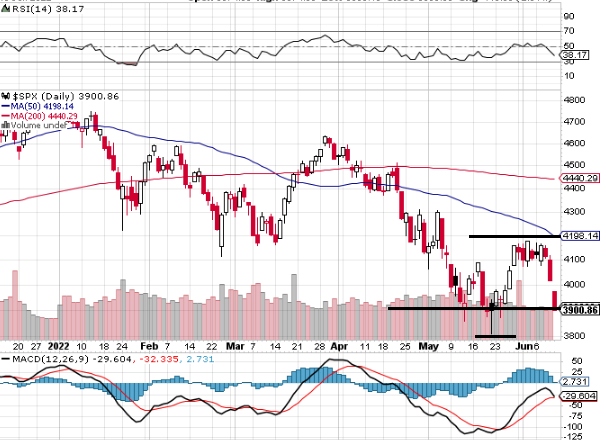Click the RSI 10 axis label
Screen dimensions: 606x440
click(x=569, y=76)
